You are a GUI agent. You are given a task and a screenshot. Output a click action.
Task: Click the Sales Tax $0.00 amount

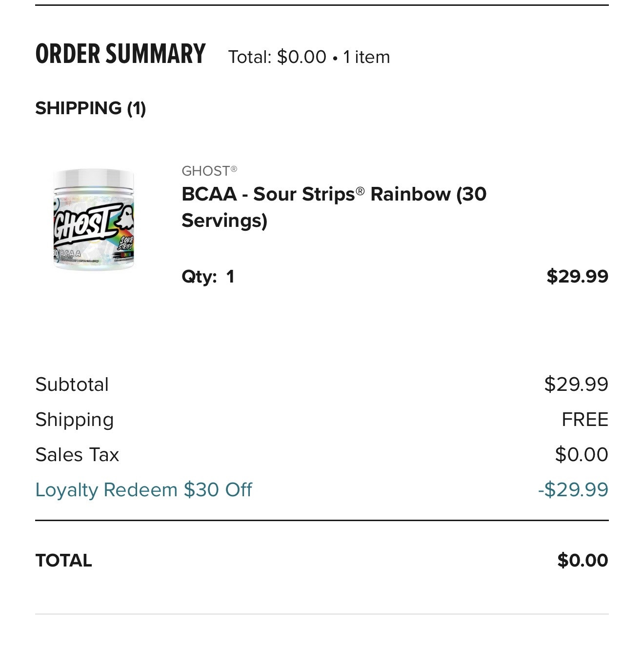[581, 455]
